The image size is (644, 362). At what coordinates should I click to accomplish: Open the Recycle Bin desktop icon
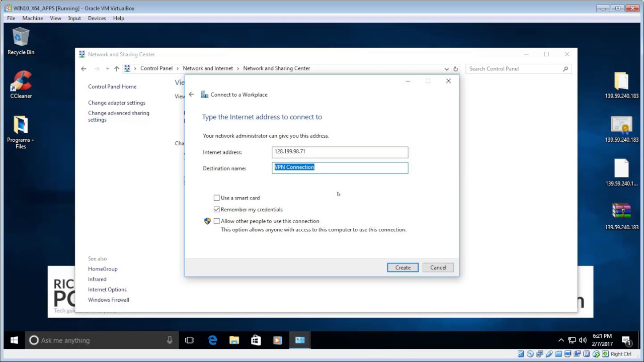click(x=21, y=41)
